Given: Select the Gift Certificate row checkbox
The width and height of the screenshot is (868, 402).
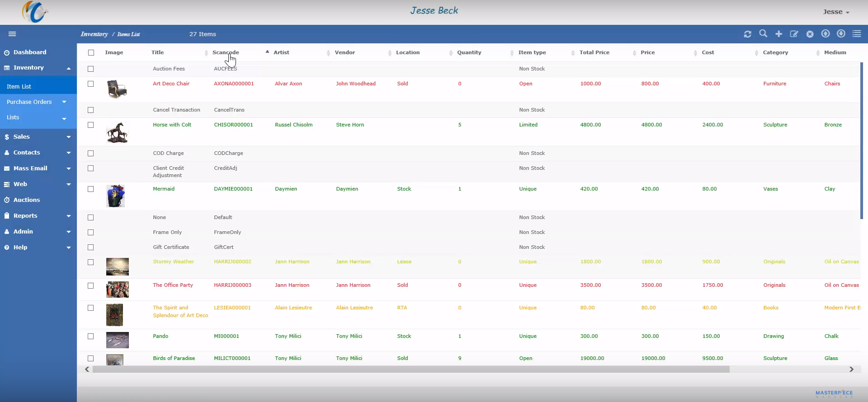Looking at the screenshot, I should click(90, 248).
